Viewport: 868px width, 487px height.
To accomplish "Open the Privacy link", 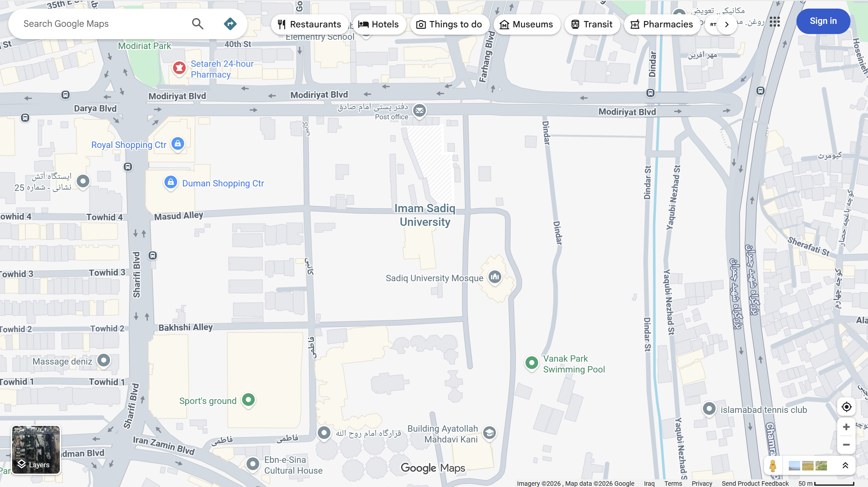I will pyautogui.click(x=702, y=483).
